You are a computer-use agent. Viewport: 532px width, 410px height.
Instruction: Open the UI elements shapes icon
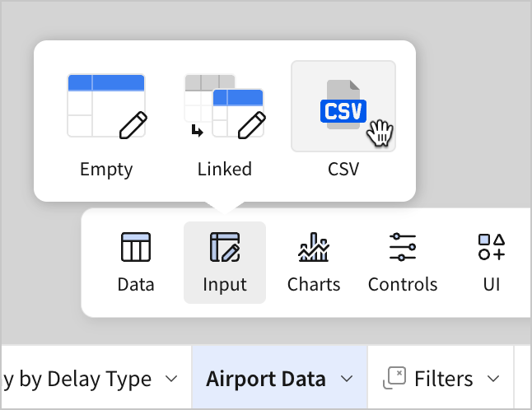492,247
